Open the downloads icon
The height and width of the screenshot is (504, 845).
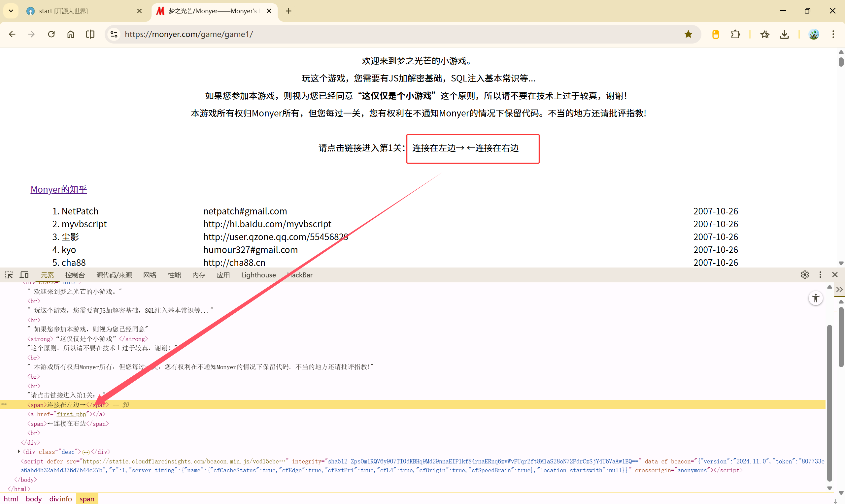coord(784,34)
